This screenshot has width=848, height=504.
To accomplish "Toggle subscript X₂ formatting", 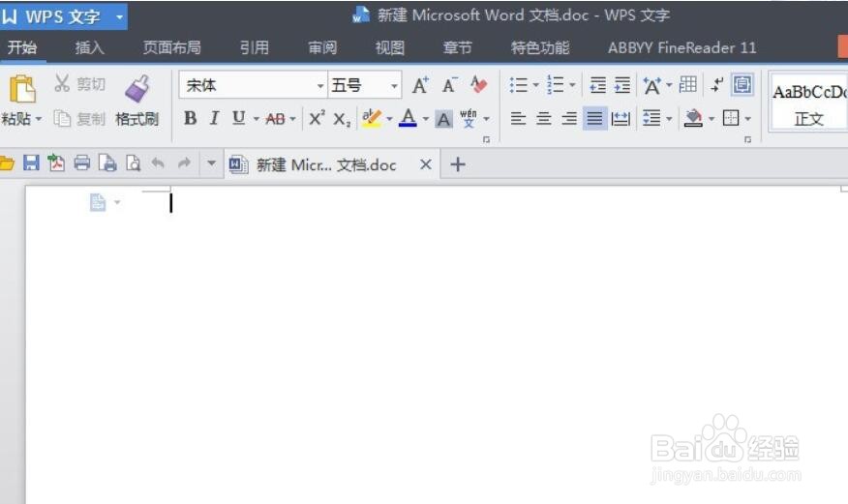I will (x=342, y=119).
